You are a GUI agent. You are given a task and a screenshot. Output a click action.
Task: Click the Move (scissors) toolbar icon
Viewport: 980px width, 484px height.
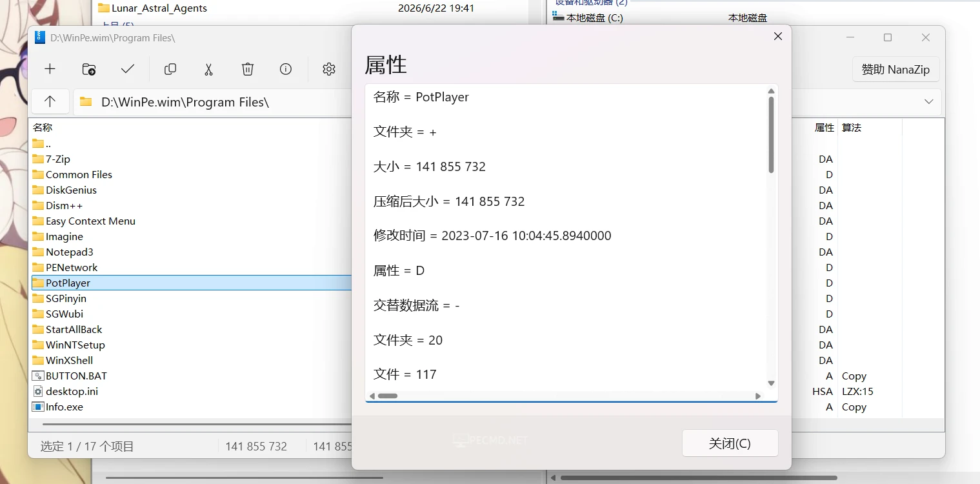208,69
